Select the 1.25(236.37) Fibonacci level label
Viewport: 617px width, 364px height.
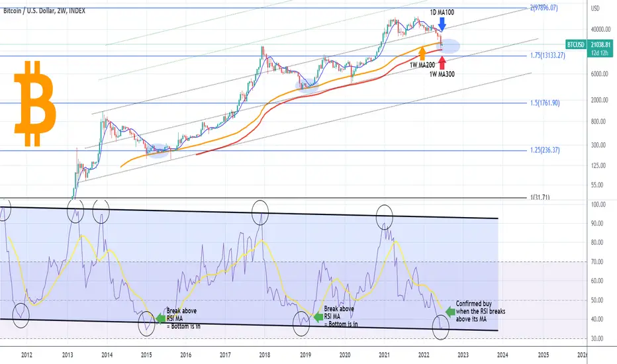coord(545,150)
